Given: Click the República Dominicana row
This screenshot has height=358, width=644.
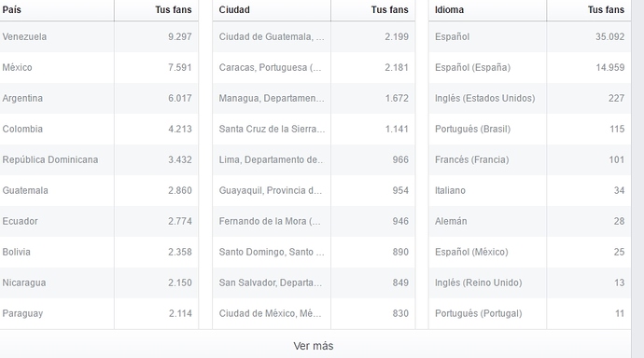Looking at the screenshot, I should point(99,159).
